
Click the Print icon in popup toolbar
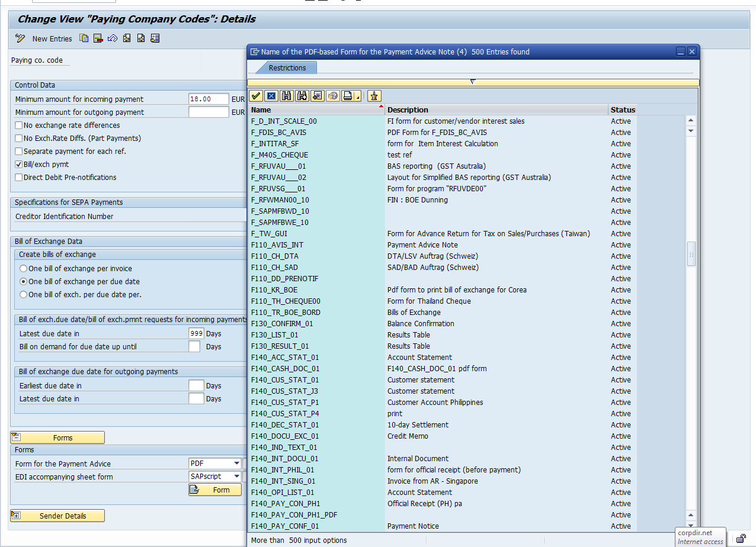(x=348, y=96)
